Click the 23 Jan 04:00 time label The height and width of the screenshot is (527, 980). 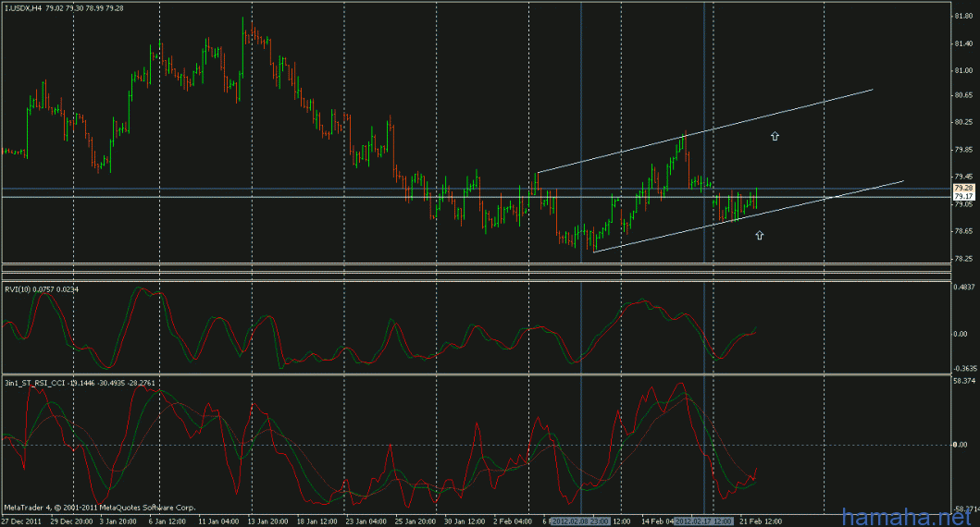[x=366, y=521]
